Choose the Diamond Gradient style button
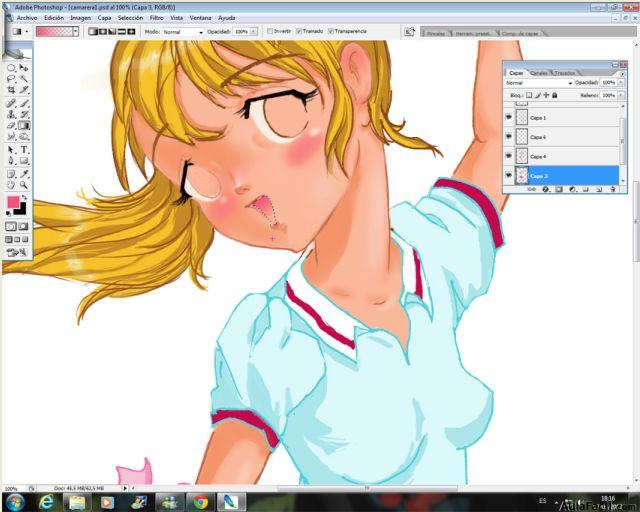Image resolution: width=640 pixels, height=512 pixels. point(131,31)
